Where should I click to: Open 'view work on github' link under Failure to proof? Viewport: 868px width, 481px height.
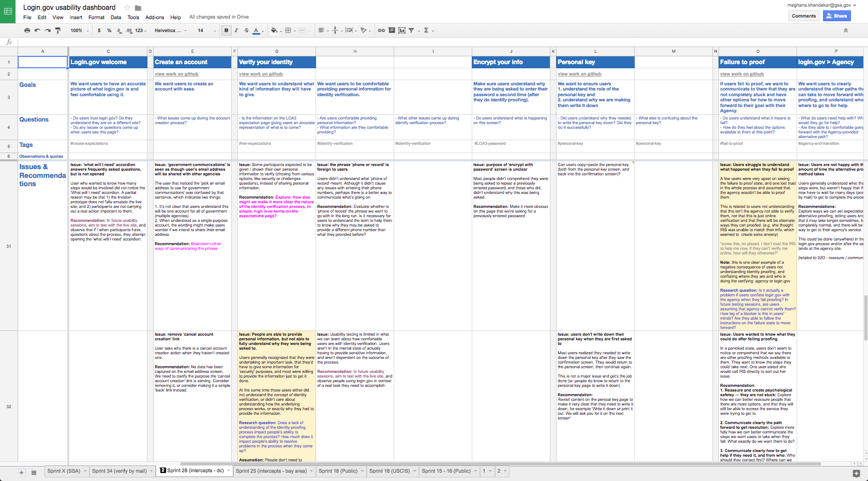(742, 74)
